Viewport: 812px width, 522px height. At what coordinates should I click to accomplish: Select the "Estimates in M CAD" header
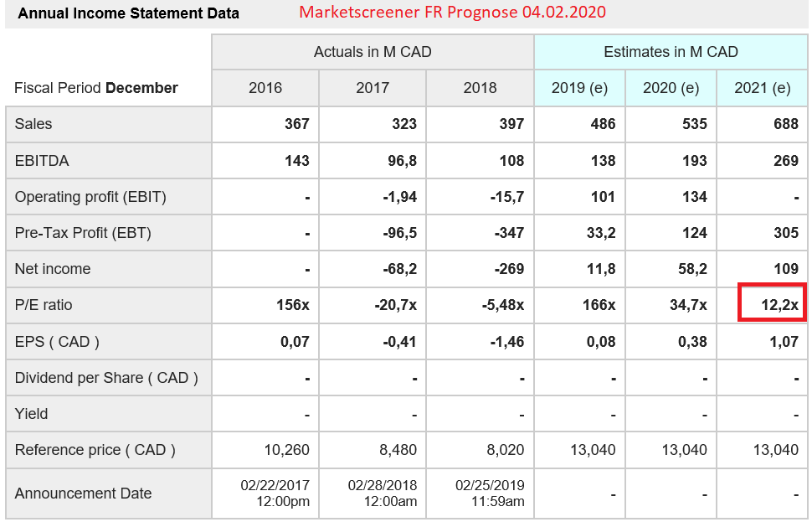point(671,52)
